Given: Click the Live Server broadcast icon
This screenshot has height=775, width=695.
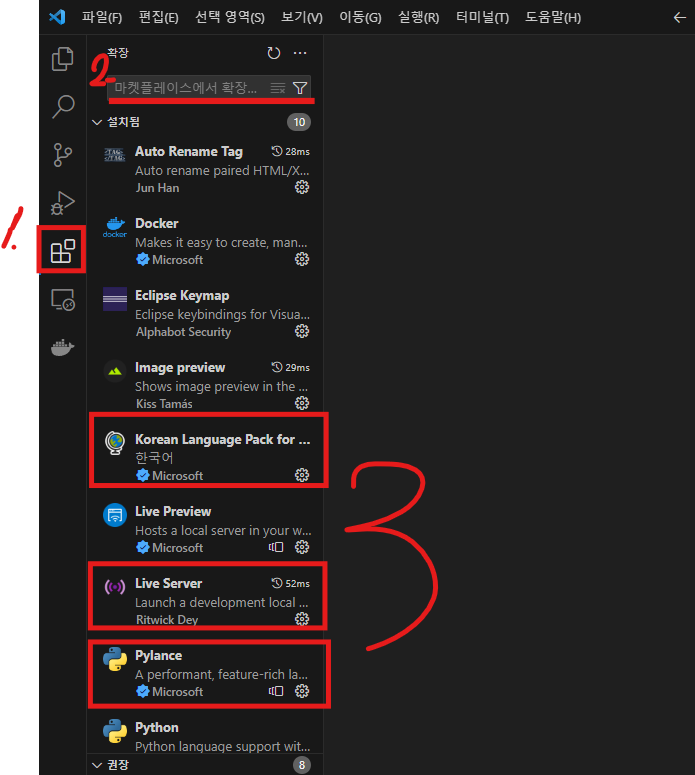Looking at the screenshot, I should pos(115,587).
